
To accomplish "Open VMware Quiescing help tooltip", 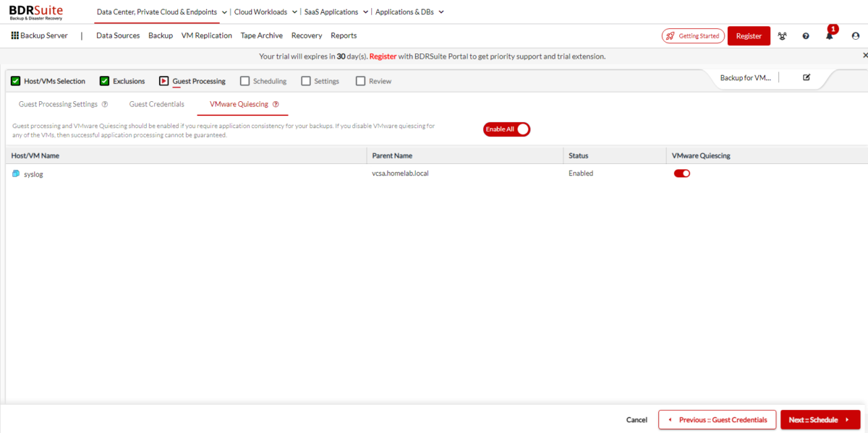I will pyautogui.click(x=275, y=104).
